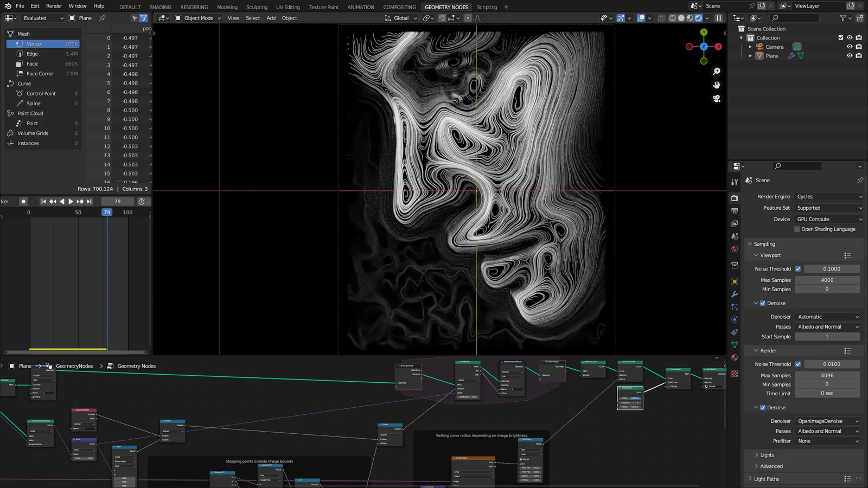The image size is (868, 488).
Task: Open the Render Properties tab
Action: click(x=735, y=197)
